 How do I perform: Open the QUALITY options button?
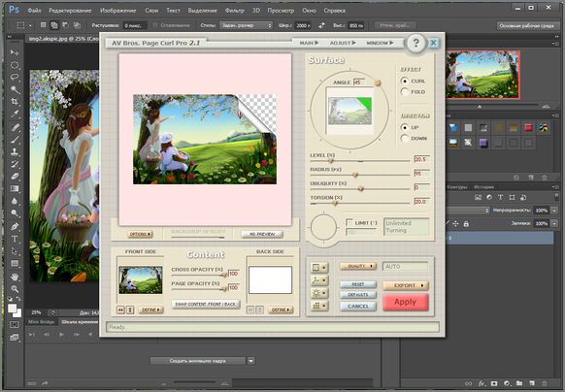tap(358, 266)
